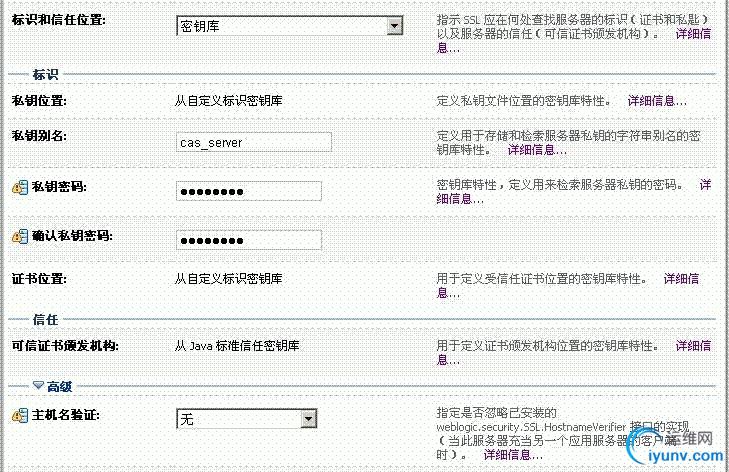The width and height of the screenshot is (729, 472).
Task: Open 详细信息 link for 私钥别名 description
Action: point(537,150)
